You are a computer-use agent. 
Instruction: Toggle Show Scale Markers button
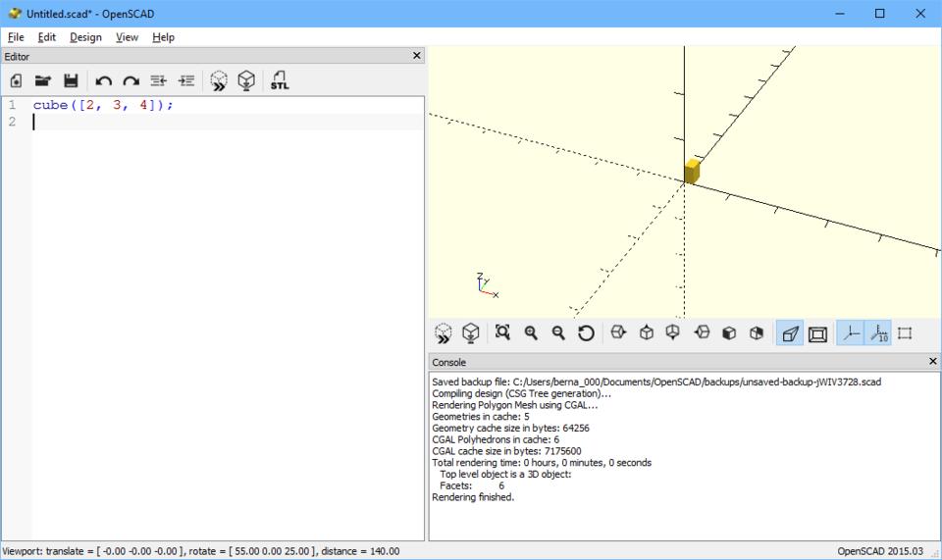click(x=877, y=333)
